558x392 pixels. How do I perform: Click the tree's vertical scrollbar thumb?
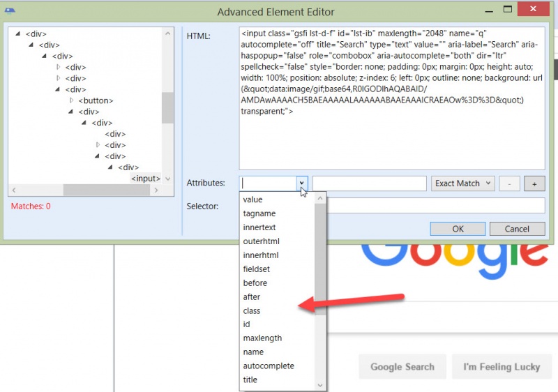pos(167,108)
